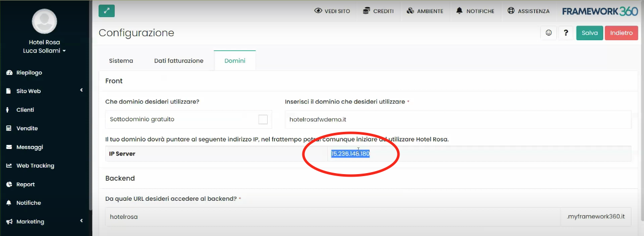Screen dimensions: 644x236
Task: Click the Ambiente cubes icon
Action: coord(411,11)
